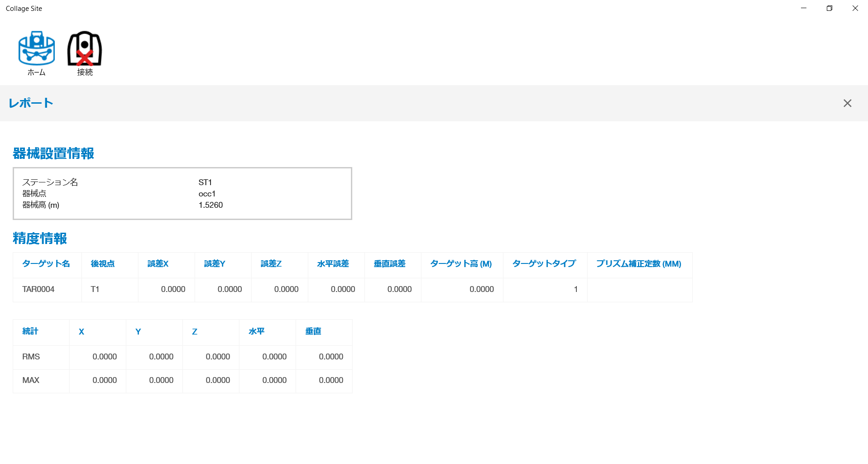
Task: Restore down the Collage Site window
Action: (x=829, y=8)
